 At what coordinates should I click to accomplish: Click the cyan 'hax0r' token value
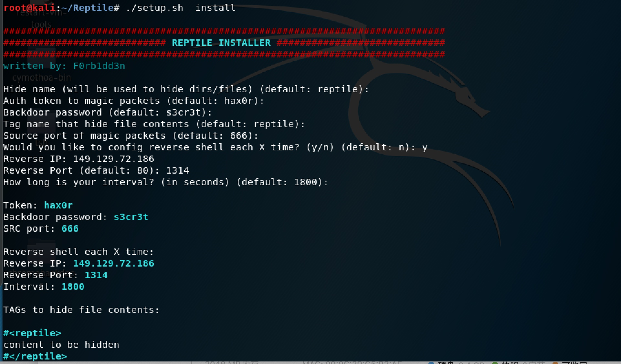point(58,205)
